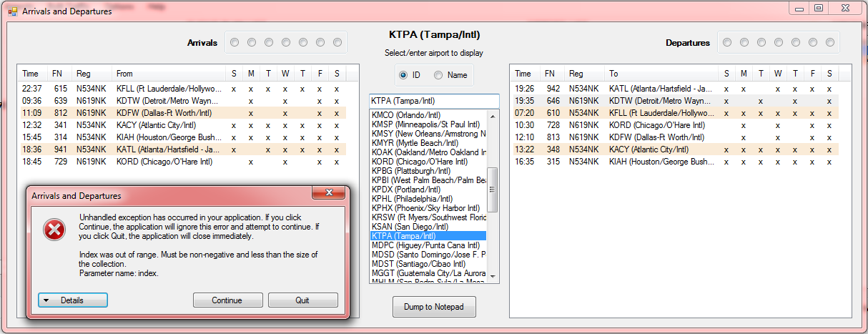The width and height of the screenshot is (868, 334).
Task: Select MDSD (Santo Domingo/Jose F. P) in the list
Action: 428,255
